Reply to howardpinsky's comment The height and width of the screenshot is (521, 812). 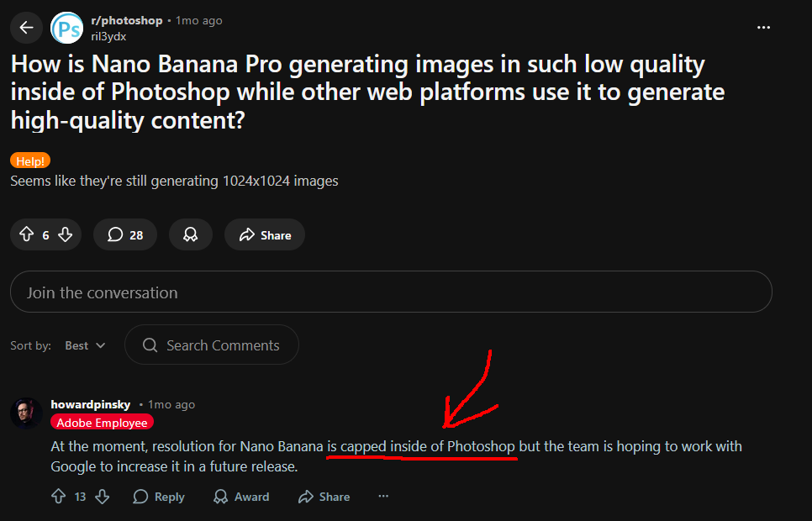[x=158, y=497]
